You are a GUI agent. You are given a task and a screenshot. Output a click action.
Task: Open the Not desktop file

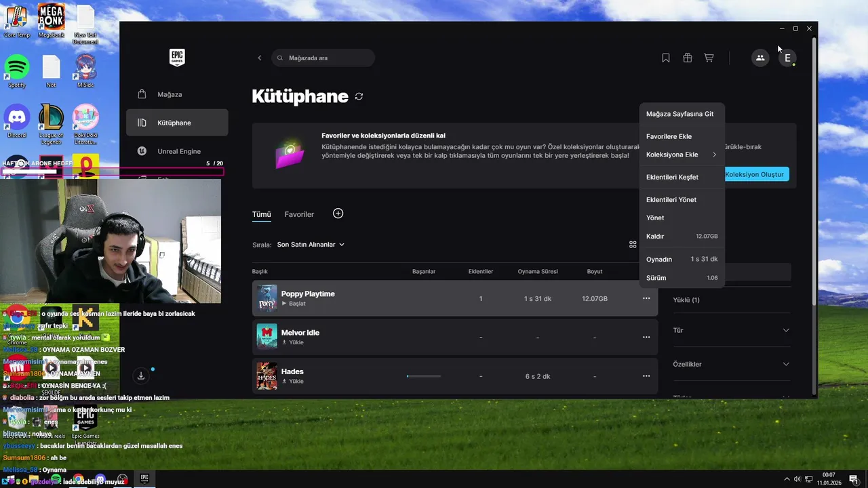52,72
